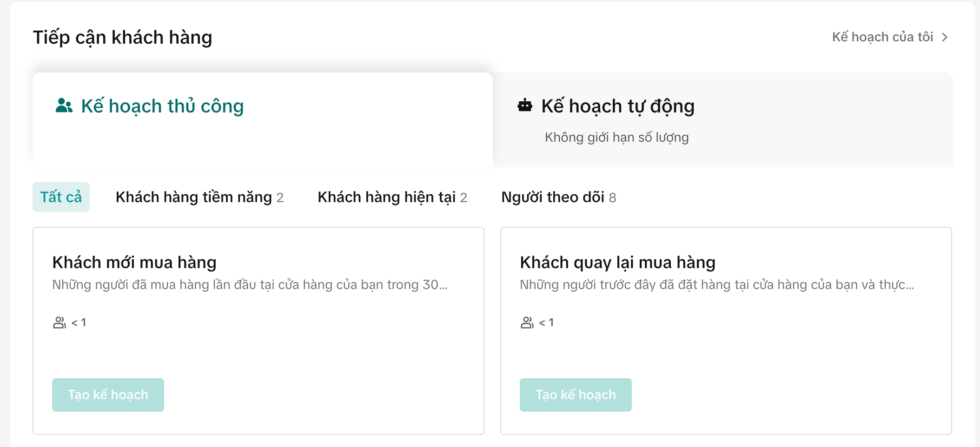Click the Khách quay lại mua hàng card title
The width and height of the screenshot is (980, 447).
coord(617,263)
